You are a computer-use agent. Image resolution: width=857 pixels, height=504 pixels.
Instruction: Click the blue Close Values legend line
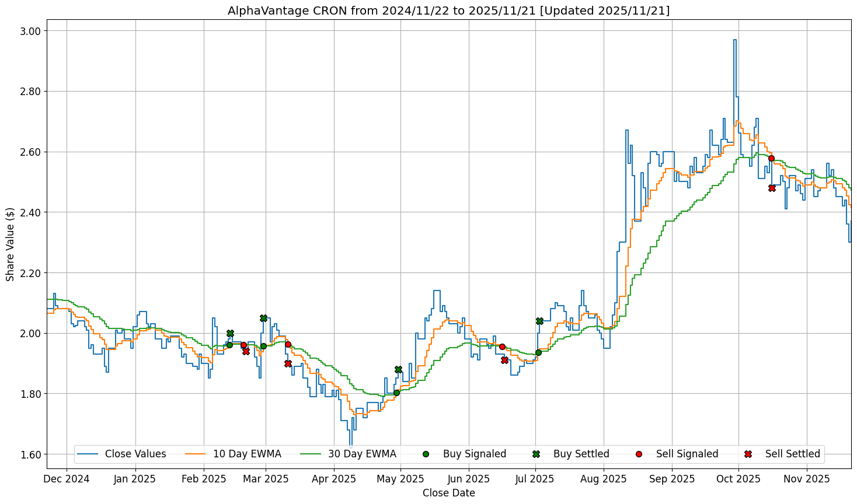pos(88,454)
